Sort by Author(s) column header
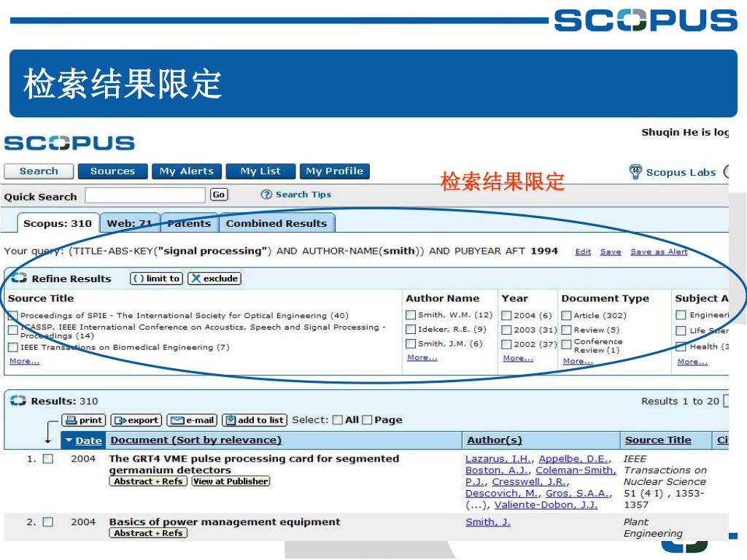Screen dimensions: 747x560 [x=495, y=440]
